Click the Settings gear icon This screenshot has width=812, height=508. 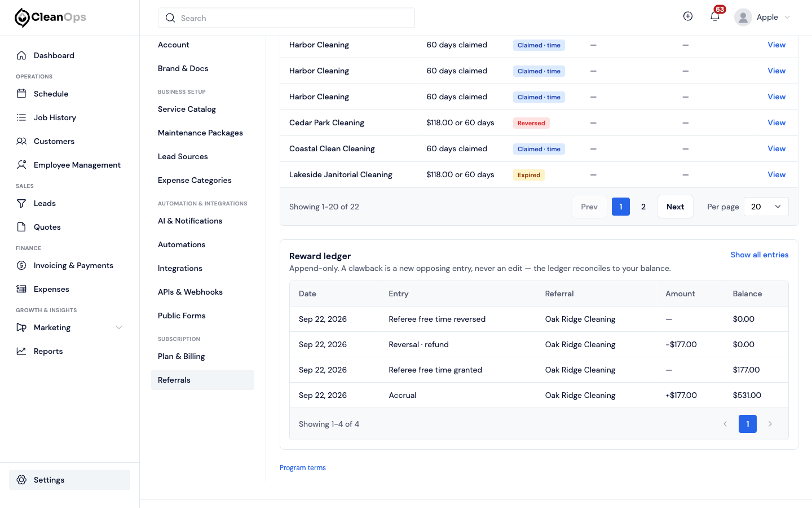click(21, 480)
